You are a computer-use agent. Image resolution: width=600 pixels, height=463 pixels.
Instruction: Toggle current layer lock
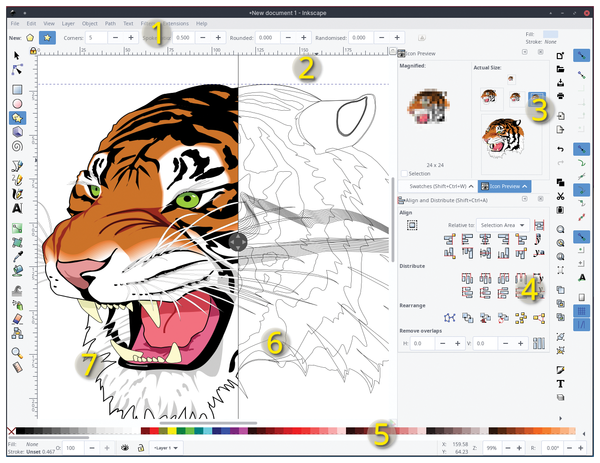point(141,447)
